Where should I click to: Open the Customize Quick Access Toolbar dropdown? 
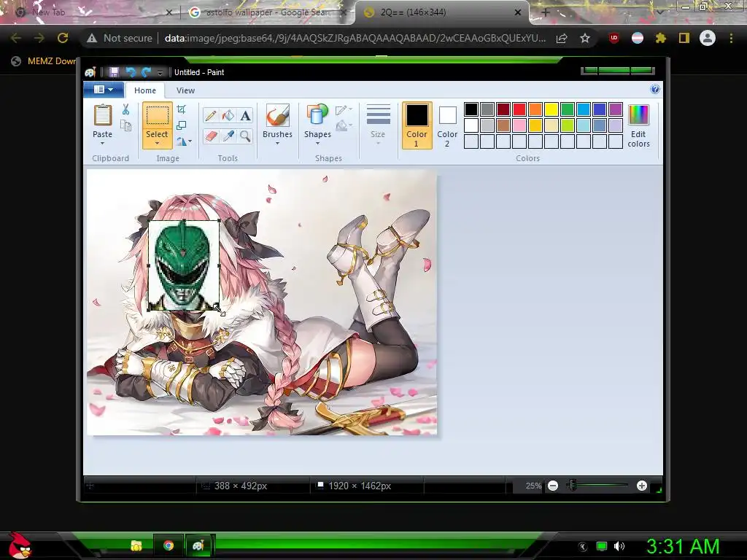pos(160,72)
